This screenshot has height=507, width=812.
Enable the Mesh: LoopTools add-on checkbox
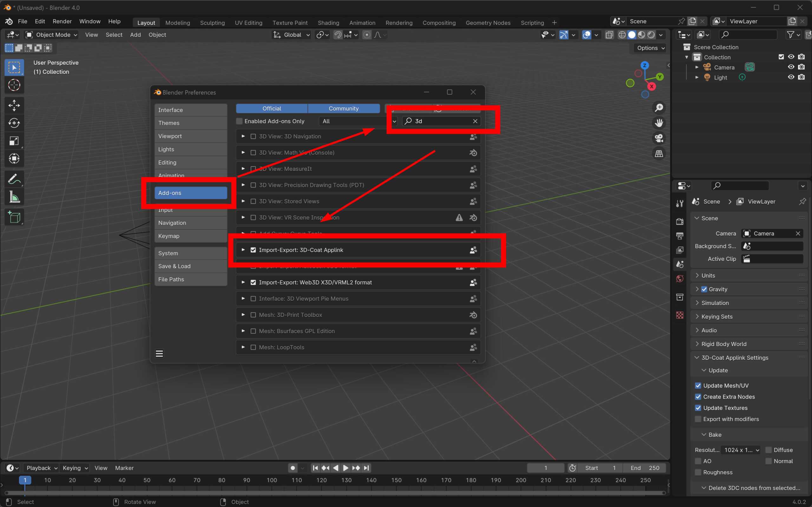(x=253, y=347)
